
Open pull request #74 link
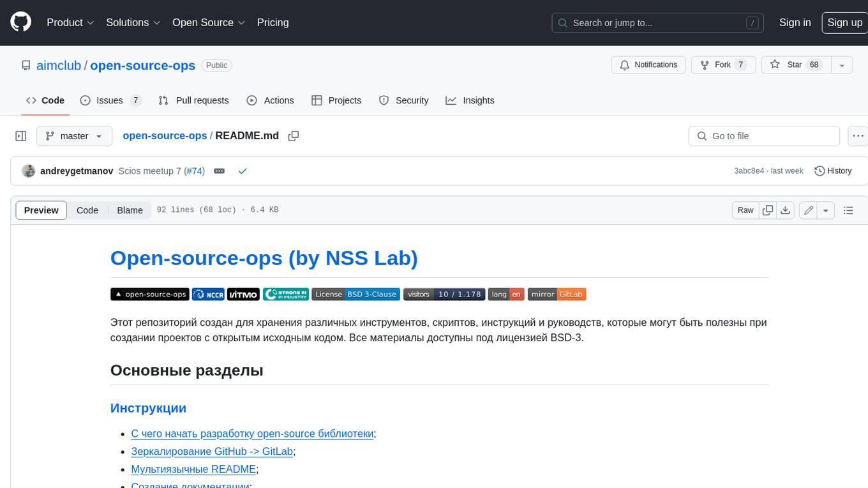point(194,171)
